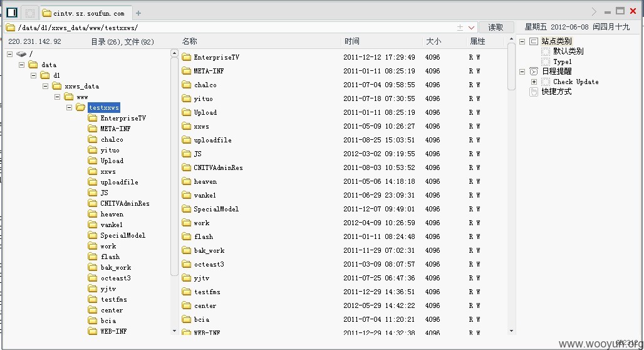Screen dimensions: 644x350
Task: Select the drive root icon in tree
Action: 21,54
